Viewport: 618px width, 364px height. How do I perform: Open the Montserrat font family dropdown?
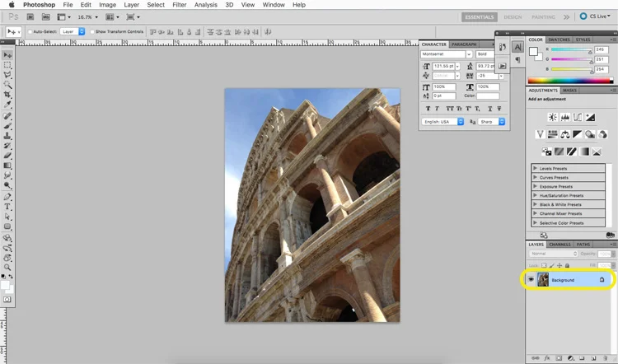[x=447, y=54]
